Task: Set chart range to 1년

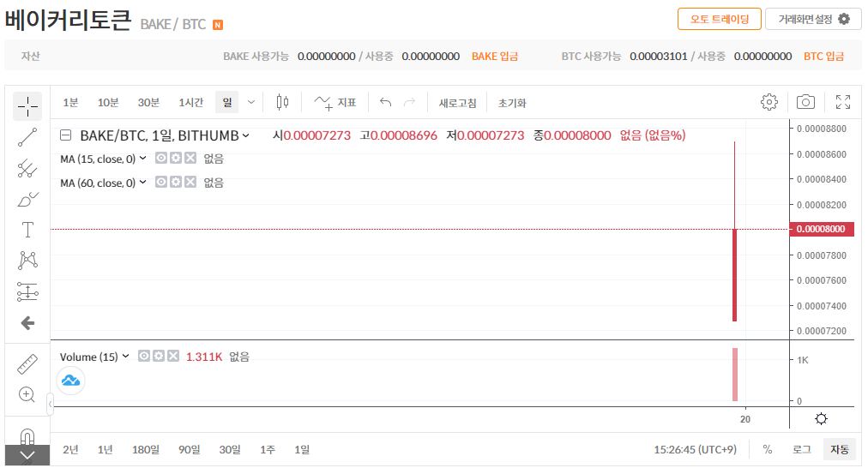Action: pyautogui.click(x=105, y=450)
